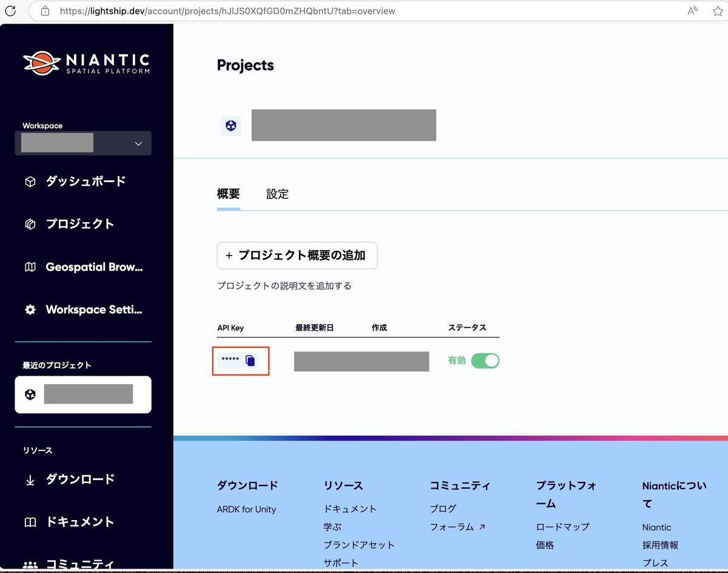
Task: Click the people icon beside コミュニティ
Action: (x=30, y=565)
